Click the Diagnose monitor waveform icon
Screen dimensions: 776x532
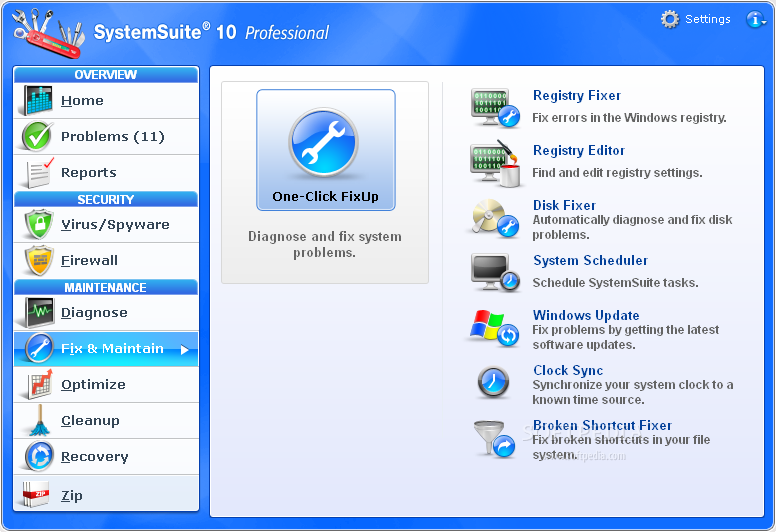(39, 312)
